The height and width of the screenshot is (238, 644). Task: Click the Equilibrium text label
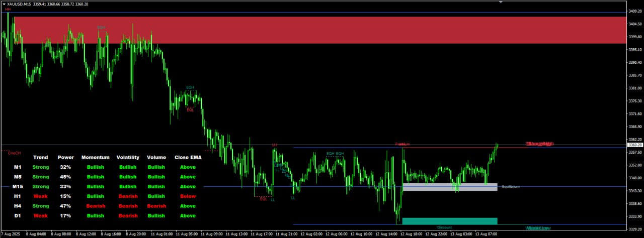[x=511, y=186]
